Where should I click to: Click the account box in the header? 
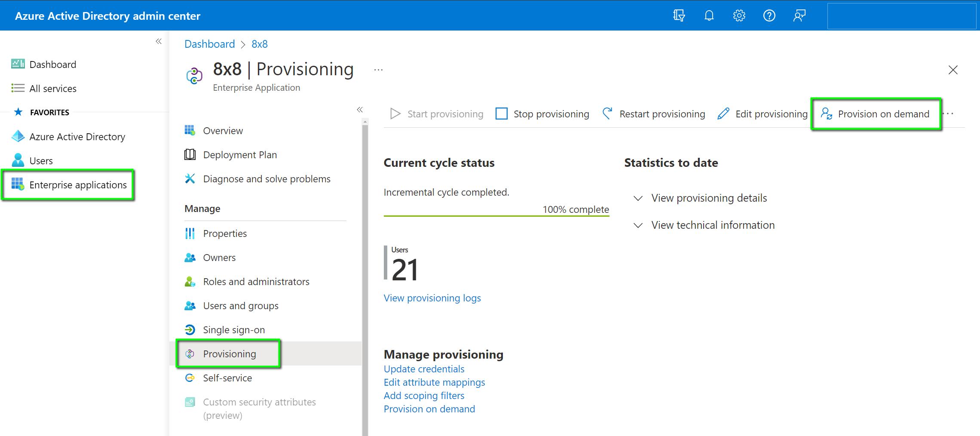coord(901,16)
